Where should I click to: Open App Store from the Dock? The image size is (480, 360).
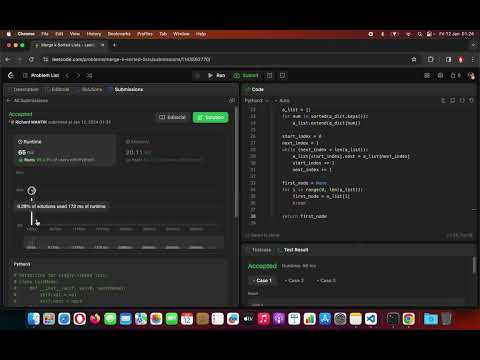tap(325, 319)
